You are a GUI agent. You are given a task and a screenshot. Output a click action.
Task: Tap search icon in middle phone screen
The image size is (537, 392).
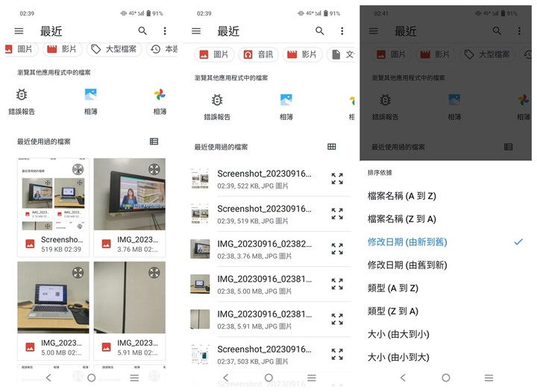point(319,31)
